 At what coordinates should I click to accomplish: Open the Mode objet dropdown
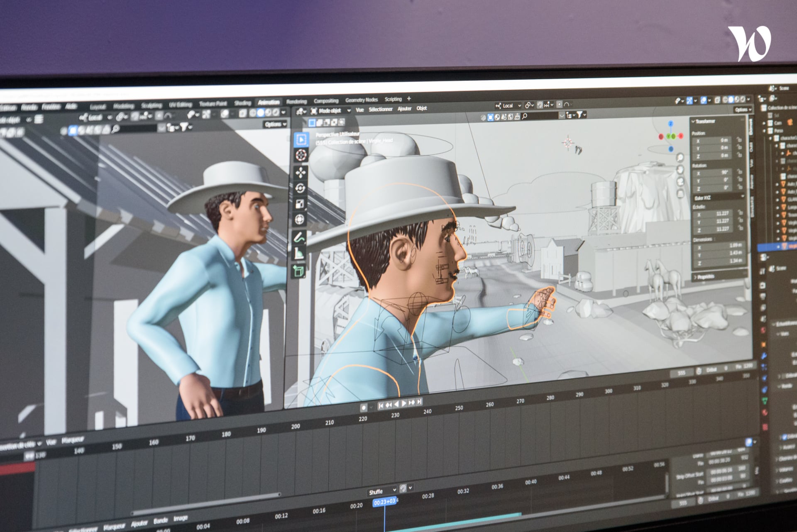pyautogui.click(x=331, y=110)
